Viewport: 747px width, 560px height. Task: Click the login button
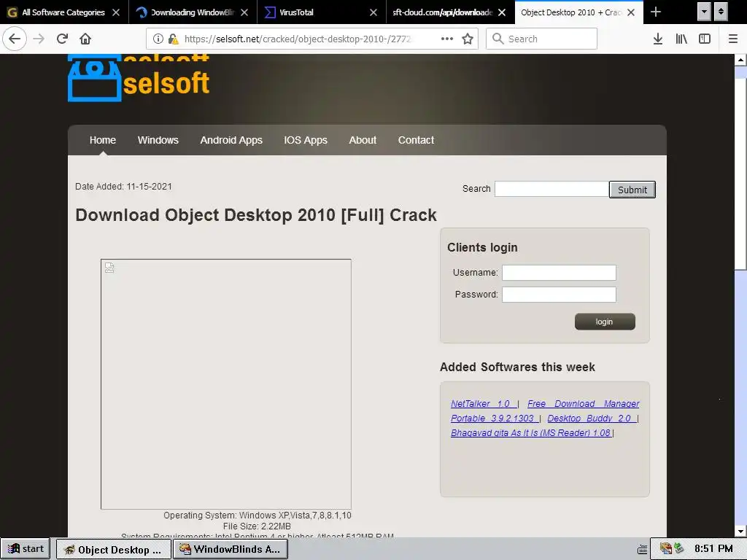[x=605, y=322]
